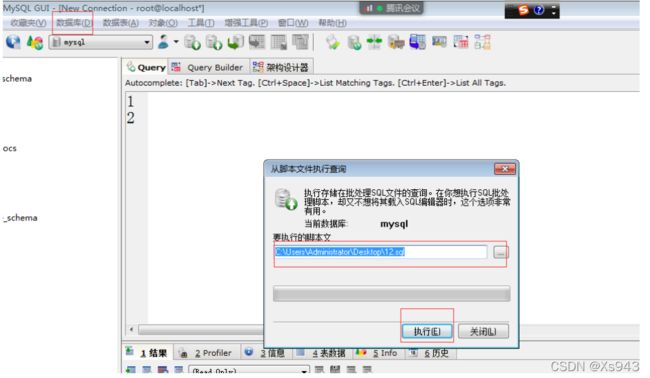
Task: Open the 数据表(A) menu
Action: tap(121, 23)
